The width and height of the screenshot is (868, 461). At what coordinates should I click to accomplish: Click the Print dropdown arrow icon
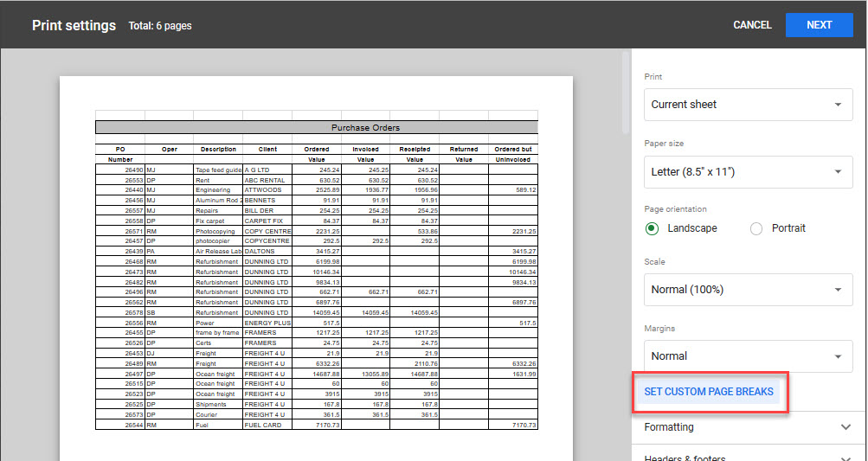click(837, 105)
